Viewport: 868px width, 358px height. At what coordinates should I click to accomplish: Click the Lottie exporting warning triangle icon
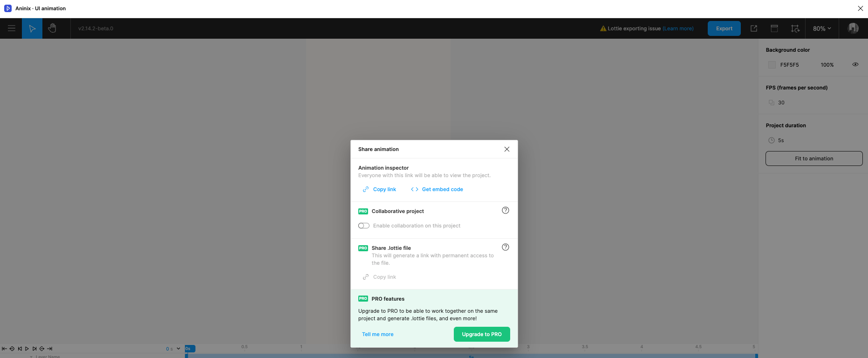(603, 28)
